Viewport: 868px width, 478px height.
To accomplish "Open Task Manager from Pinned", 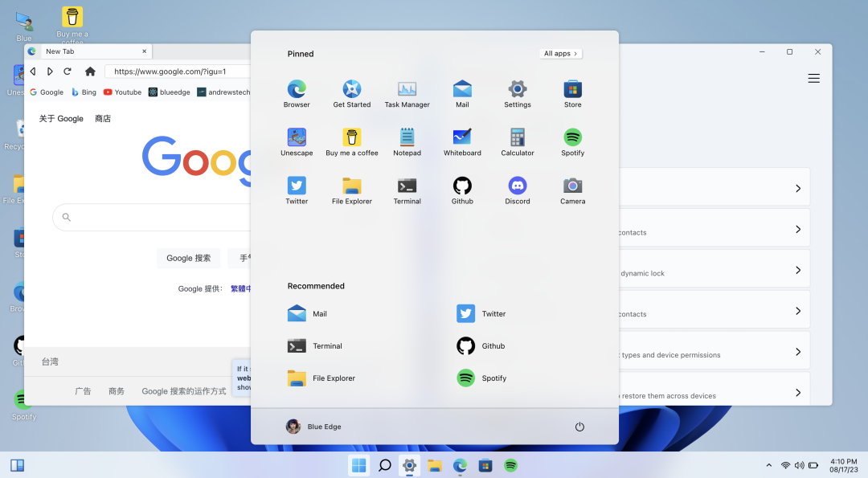I will (407, 93).
